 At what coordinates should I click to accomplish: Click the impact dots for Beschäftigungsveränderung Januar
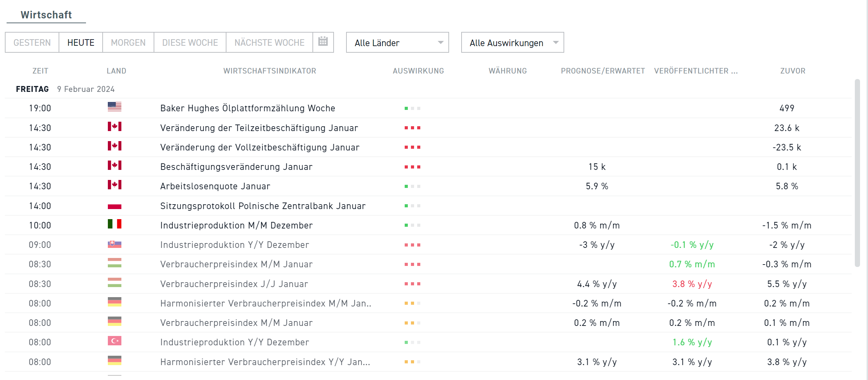point(413,166)
